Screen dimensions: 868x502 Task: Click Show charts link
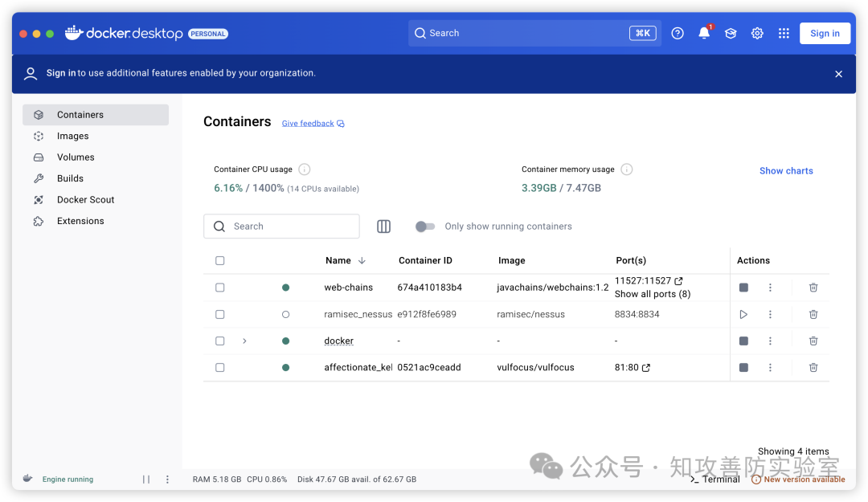tap(786, 171)
